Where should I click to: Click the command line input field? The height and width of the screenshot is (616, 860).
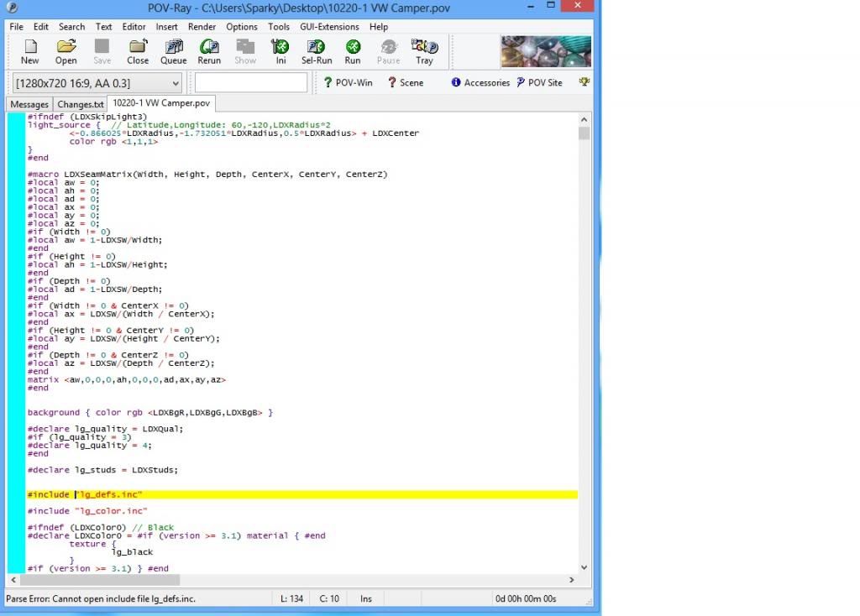[x=251, y=82]
